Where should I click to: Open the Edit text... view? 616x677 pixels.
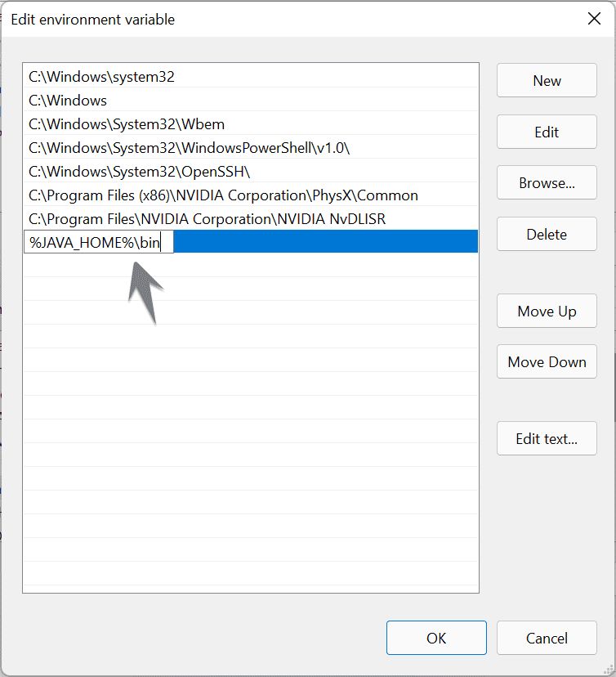(547, 438)
